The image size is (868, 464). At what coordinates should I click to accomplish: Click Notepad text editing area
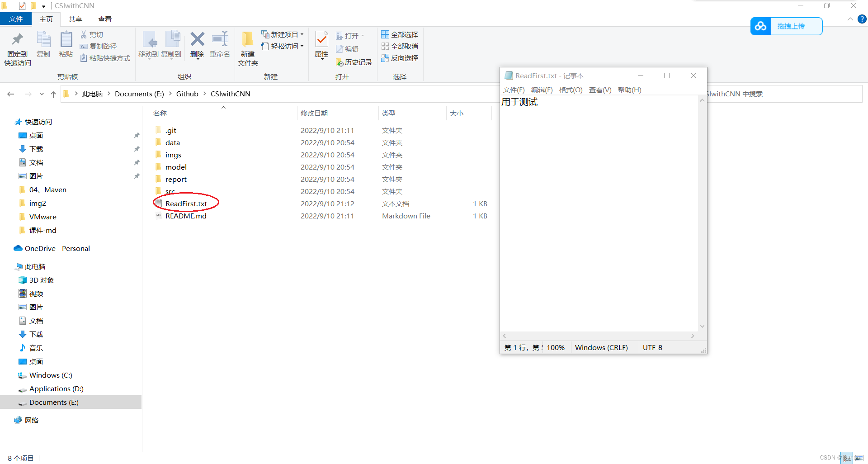tap(599, 213)
